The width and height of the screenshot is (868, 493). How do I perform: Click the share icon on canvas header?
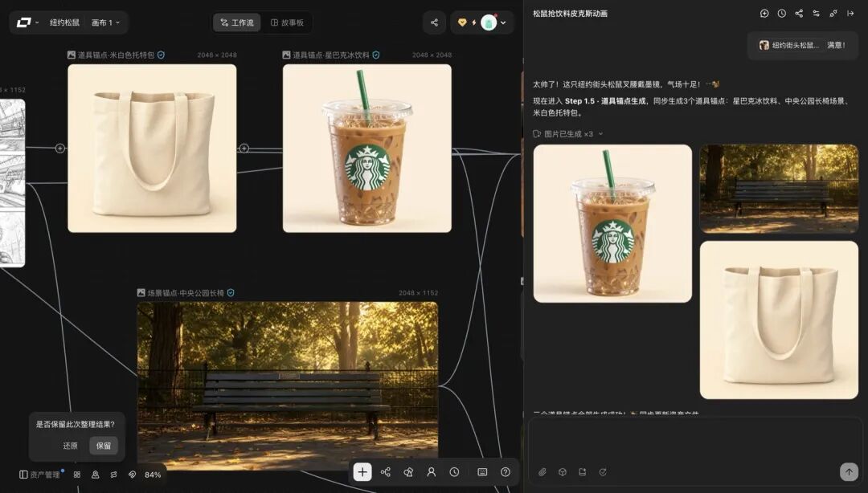pos(434,22)
